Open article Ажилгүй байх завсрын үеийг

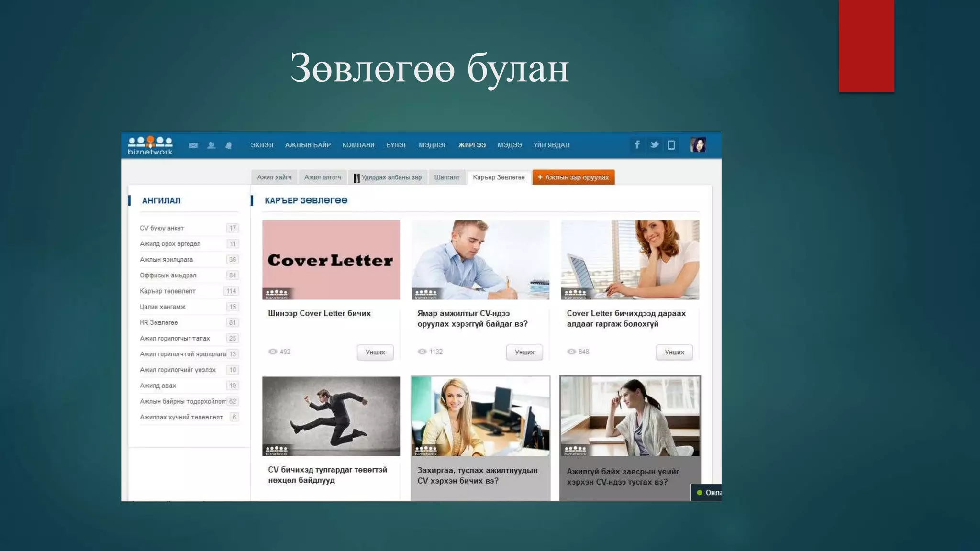(x=623, y=477)
